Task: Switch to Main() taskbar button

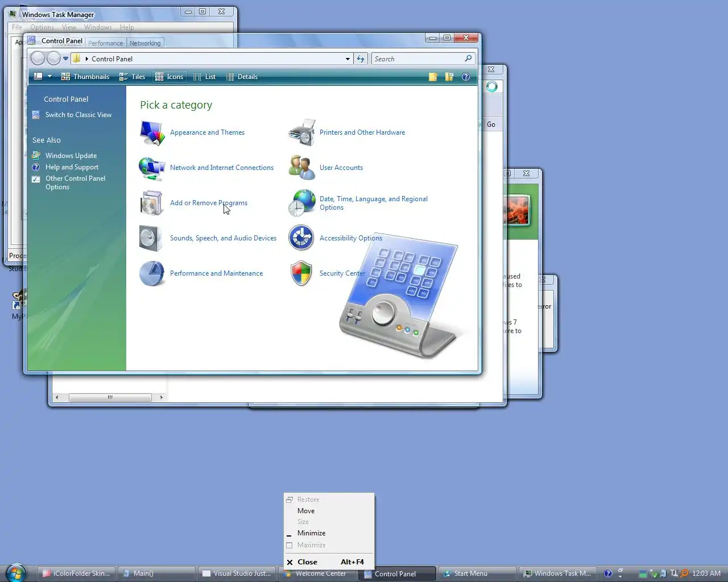Action: point(157,573)
